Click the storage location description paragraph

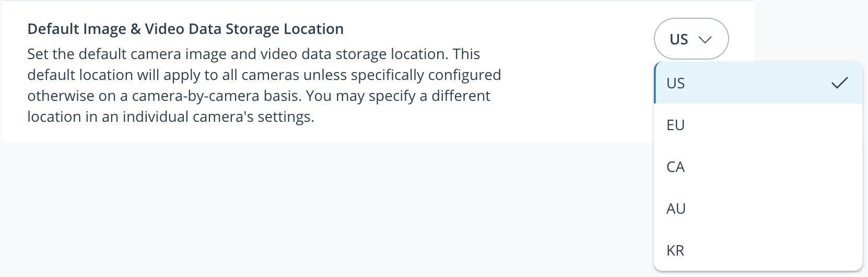pos(264,85)
